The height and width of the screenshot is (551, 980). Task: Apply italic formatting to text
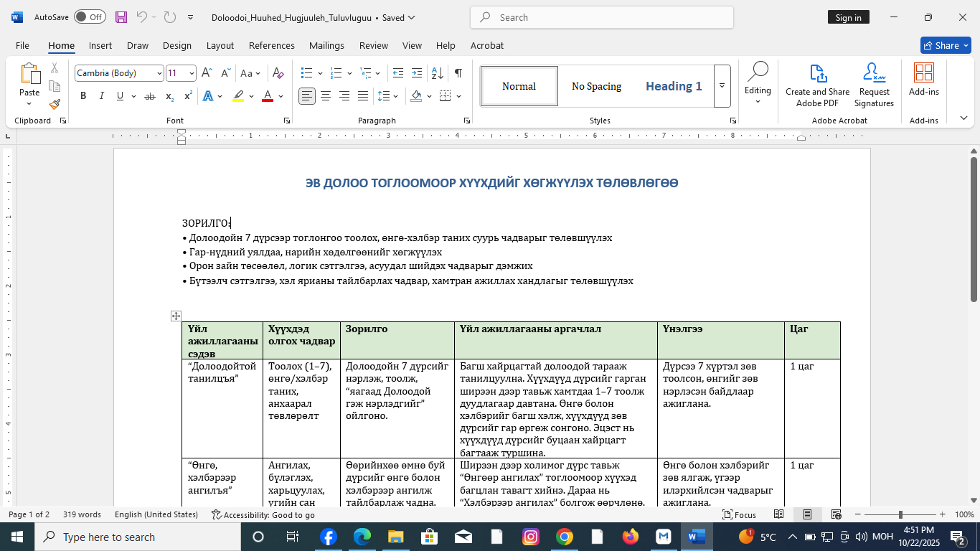(x=101, y=95)
